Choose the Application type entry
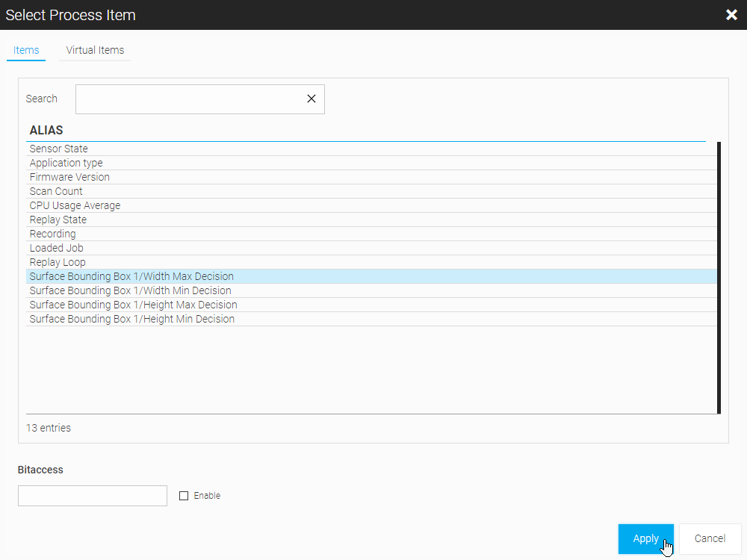This screenshot has width=747, height=560. pos(66,163)
